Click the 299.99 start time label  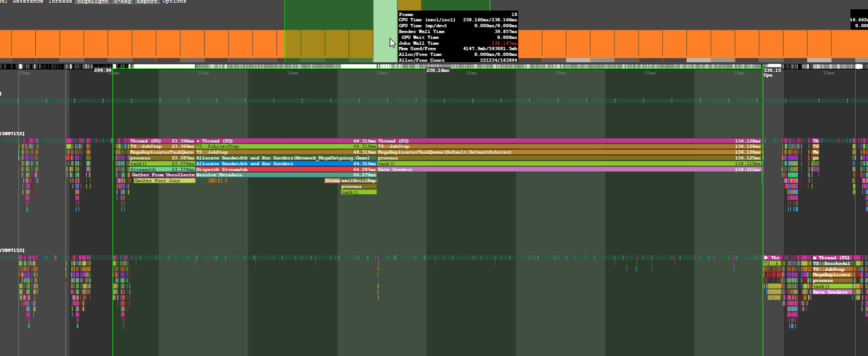click(103, 70)
